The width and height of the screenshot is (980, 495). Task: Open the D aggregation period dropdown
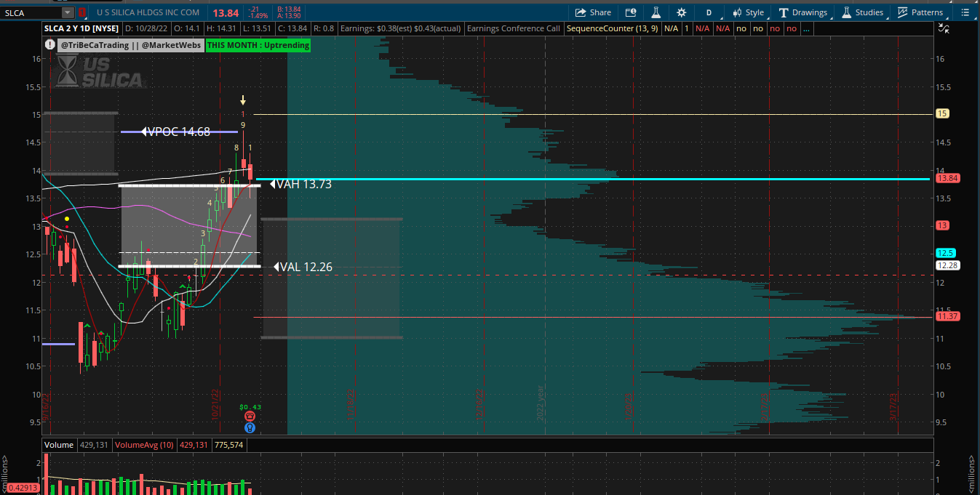point(709,12)
